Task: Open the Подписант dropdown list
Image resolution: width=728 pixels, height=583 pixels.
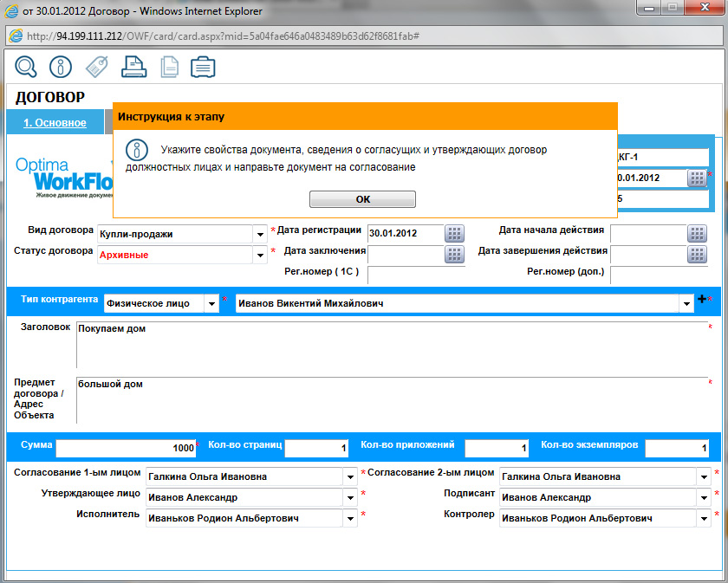Action: pos(704,497)
